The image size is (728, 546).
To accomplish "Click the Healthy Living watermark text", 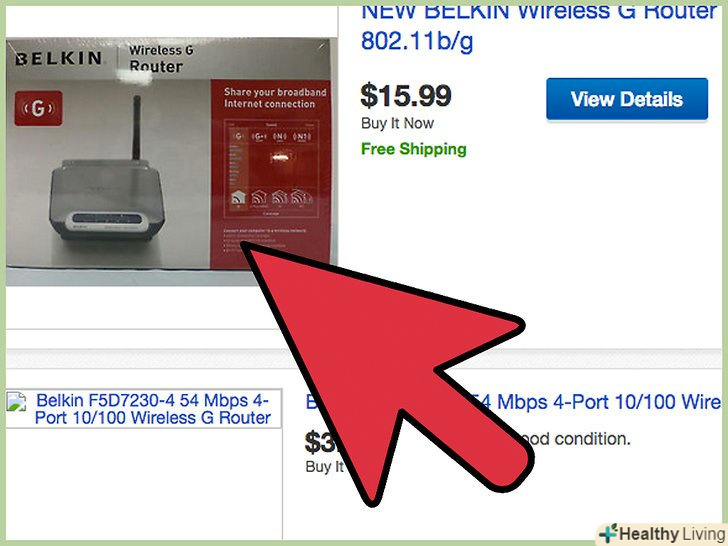I will click(x=672, y=533).
